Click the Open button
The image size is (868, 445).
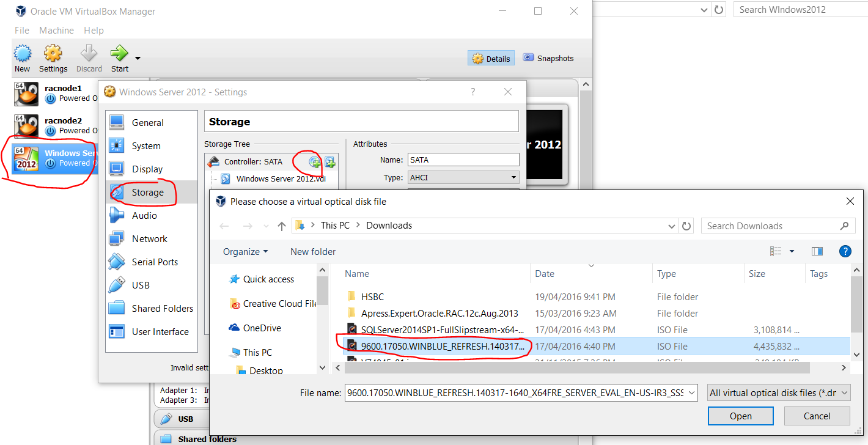pos(740,416)
